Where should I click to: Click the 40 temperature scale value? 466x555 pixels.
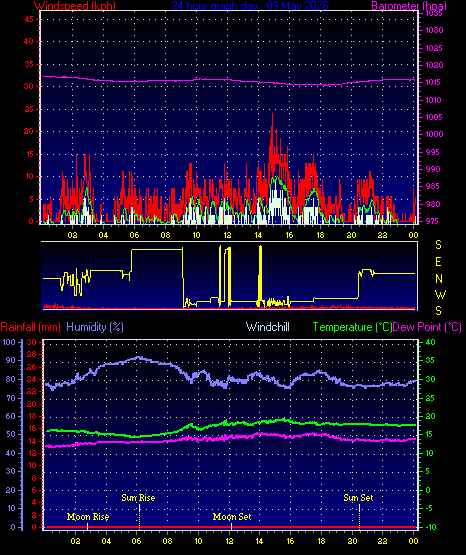click(430, 342)
